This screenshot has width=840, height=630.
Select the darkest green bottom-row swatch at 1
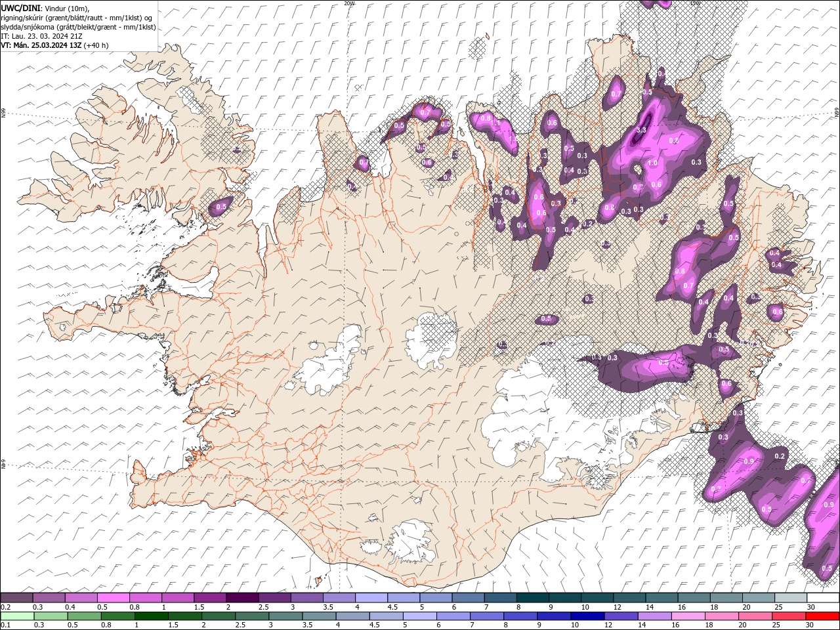click(152, 616)
